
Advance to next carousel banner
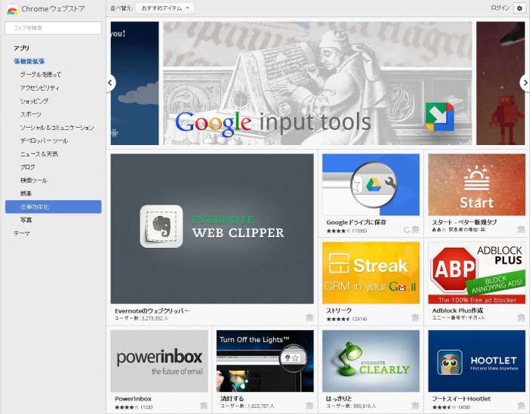(x=525, y=82)
